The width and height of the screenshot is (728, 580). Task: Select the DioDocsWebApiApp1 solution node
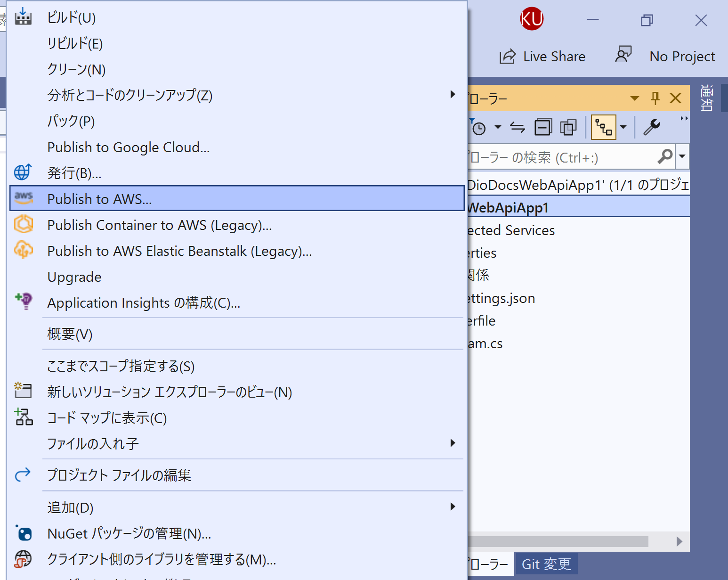point(579,185)
